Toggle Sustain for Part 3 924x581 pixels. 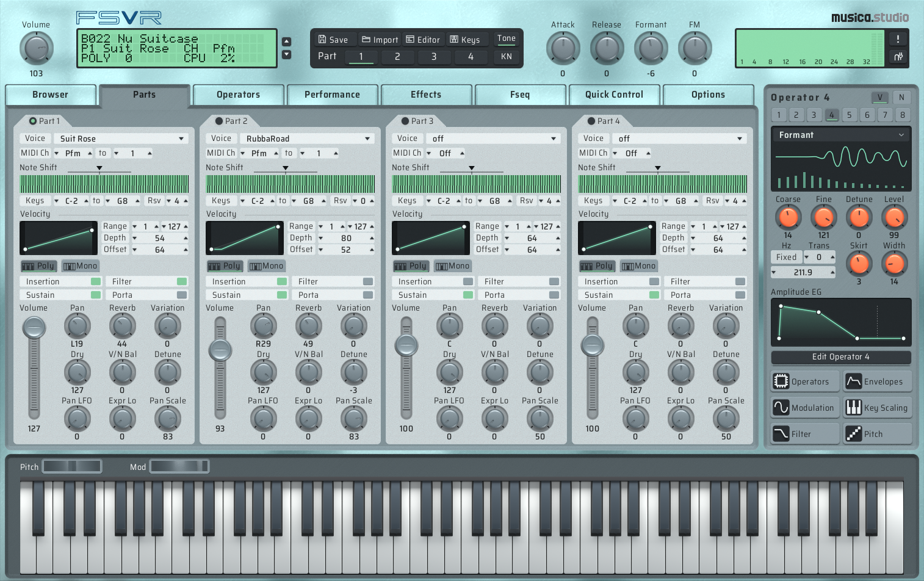pos(433,295)
